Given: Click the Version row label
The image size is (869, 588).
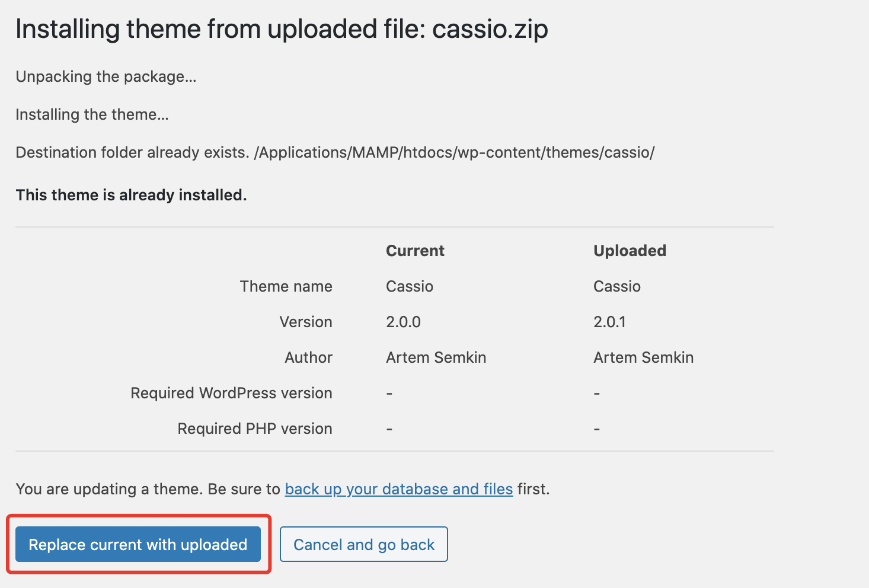Looking at the screenshot, I should point(305,322).
